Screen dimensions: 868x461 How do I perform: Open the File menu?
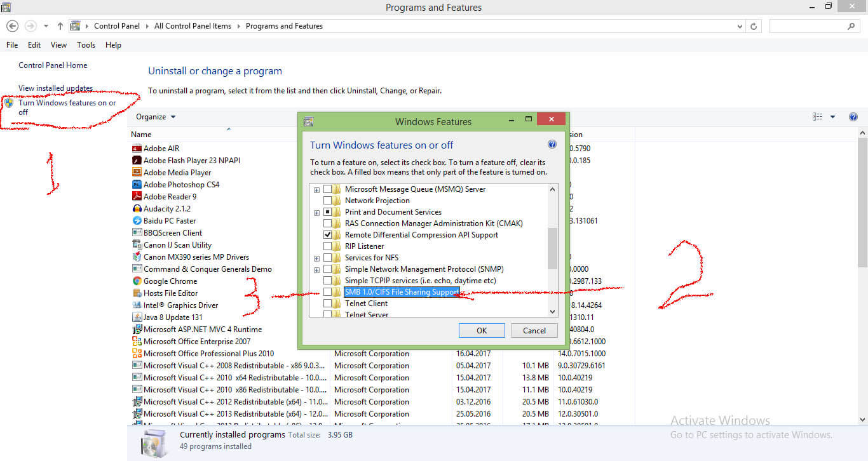coord(12,45)
